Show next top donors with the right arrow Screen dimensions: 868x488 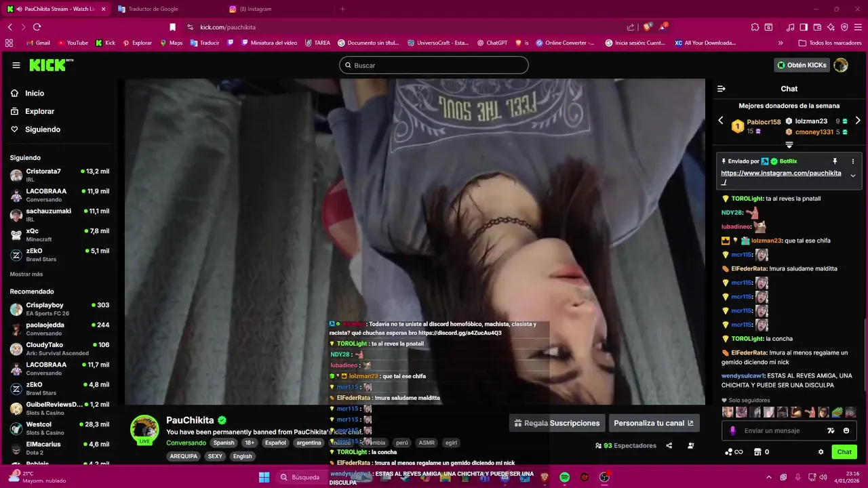[x=858, y=121]
